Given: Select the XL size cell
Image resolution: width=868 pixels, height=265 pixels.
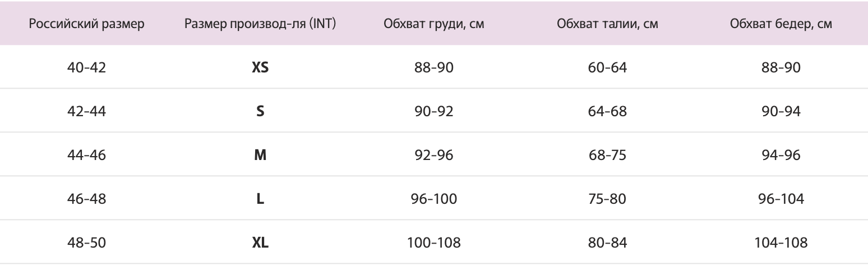Looking at the screenshot, I should click(260, 243).
